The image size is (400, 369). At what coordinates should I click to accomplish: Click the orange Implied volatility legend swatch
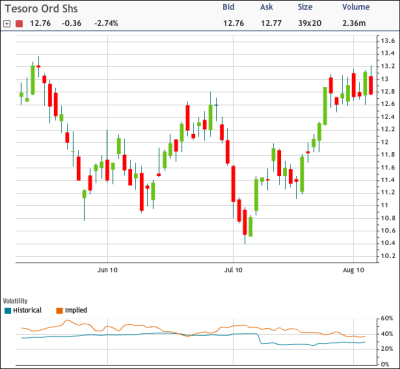pyautogui.click(x=59, y=311)
